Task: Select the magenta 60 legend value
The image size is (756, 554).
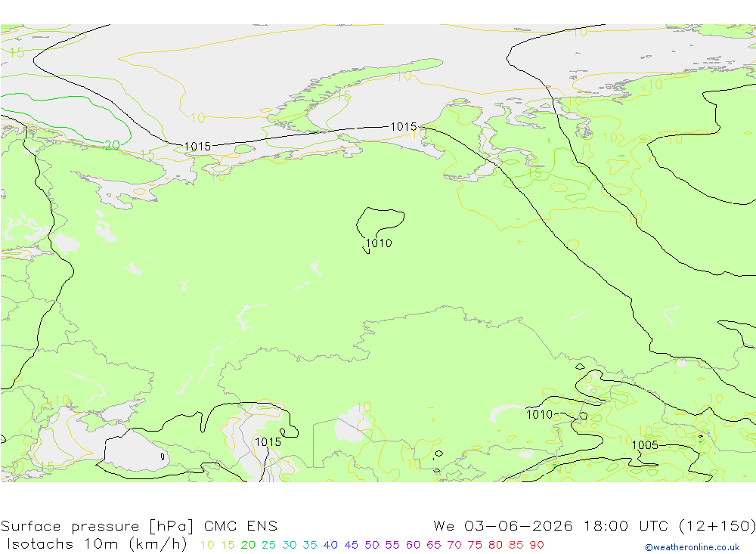Action: click(x=414, y=545)
